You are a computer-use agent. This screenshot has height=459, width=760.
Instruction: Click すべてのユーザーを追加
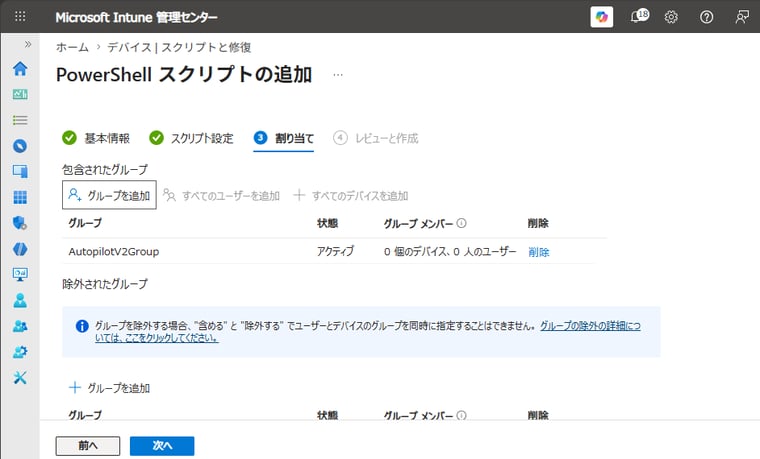(222, 195)
